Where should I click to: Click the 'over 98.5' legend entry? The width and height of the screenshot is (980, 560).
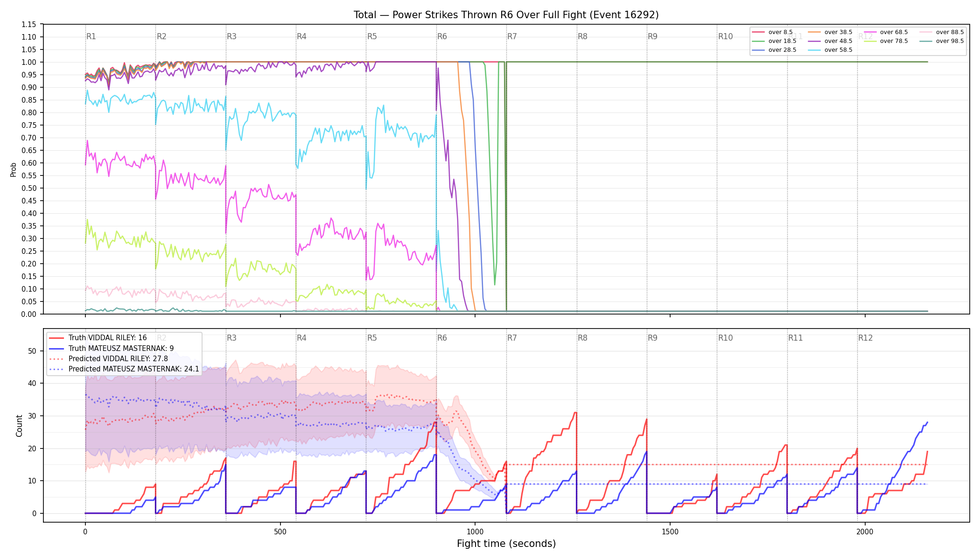942,41
